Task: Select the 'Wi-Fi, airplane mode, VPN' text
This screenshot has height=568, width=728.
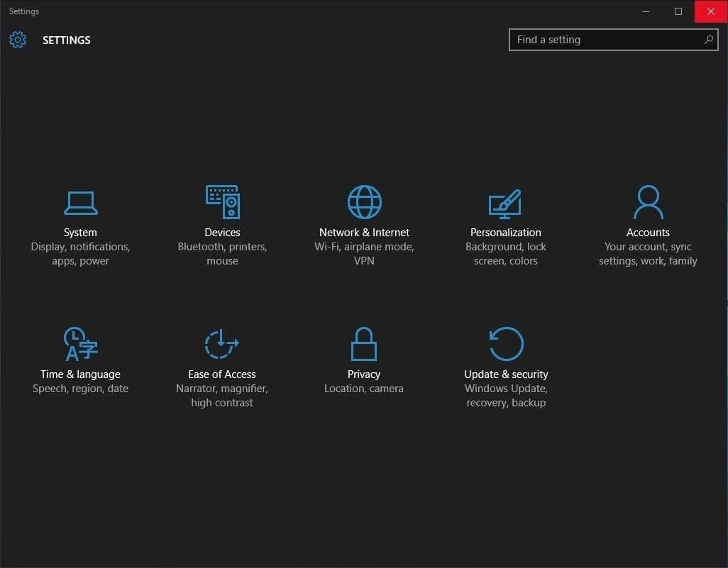Action: 364,254
